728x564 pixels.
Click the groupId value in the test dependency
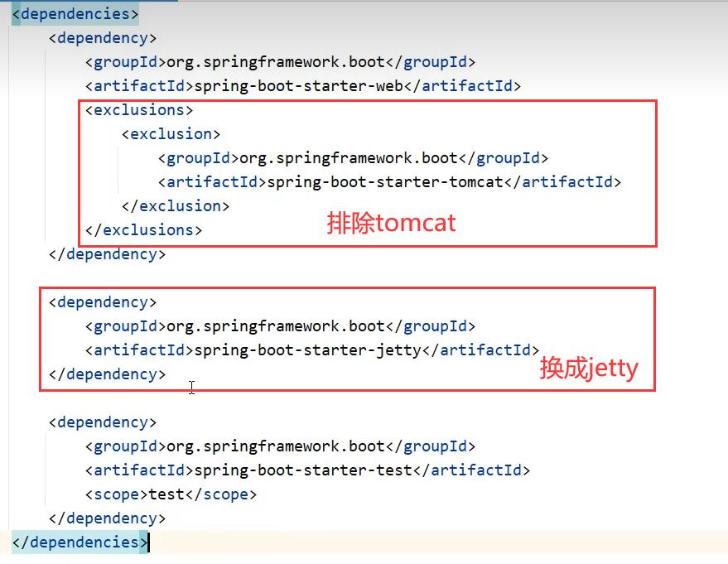[276, 446]
